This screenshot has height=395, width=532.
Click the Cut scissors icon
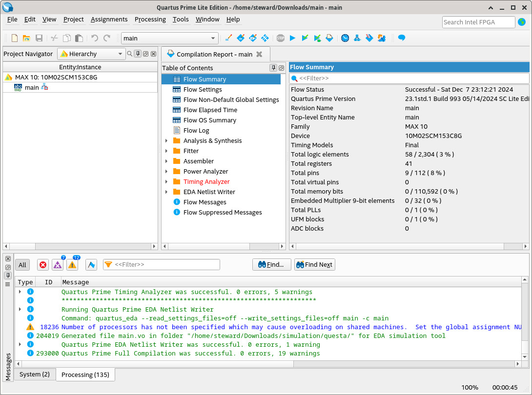coord(54,38)
